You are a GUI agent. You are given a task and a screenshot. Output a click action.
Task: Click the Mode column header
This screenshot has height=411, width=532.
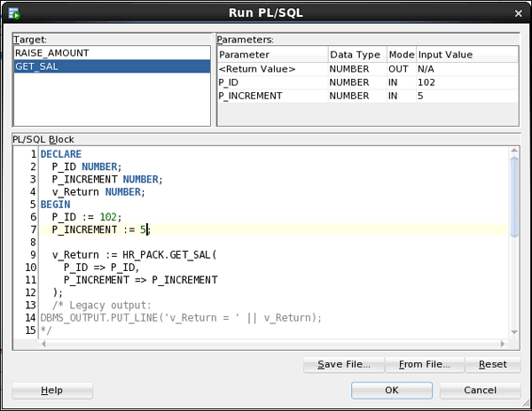pyautogui.click(x=402, y=55)
